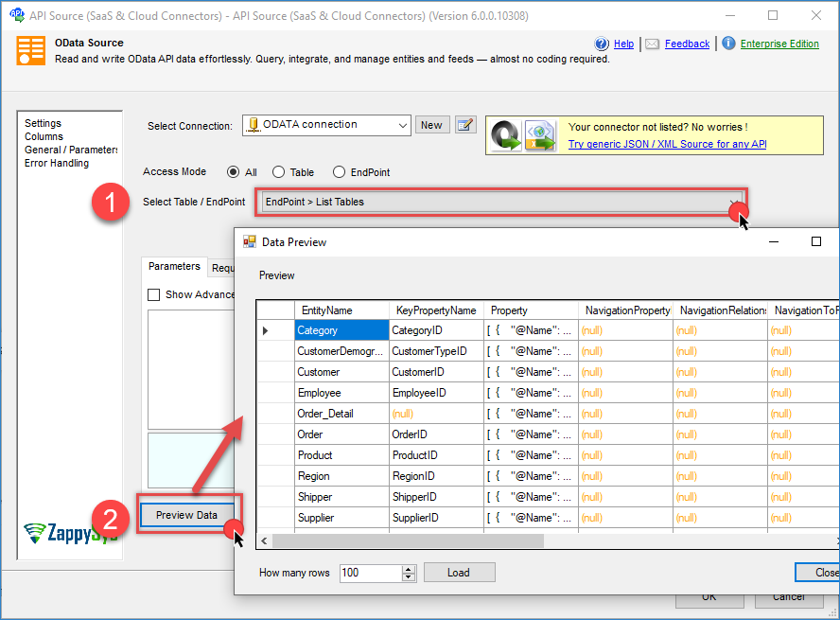Select the All access mode radio button

(233, 172)
